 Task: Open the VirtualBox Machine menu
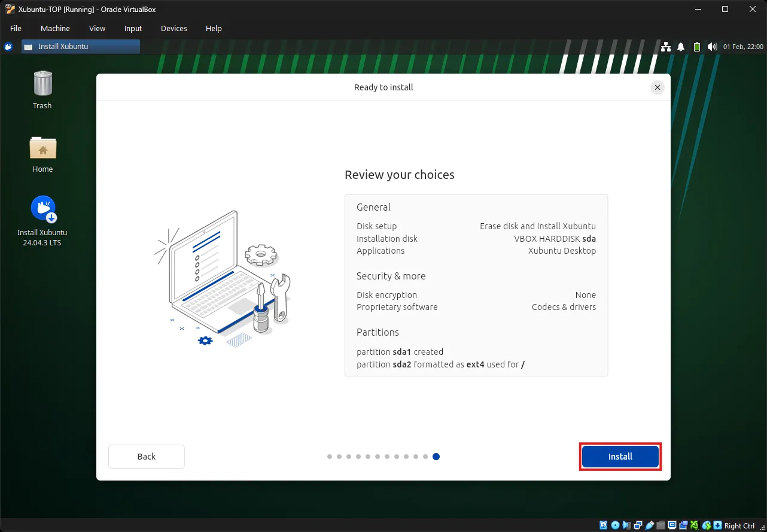55,28
